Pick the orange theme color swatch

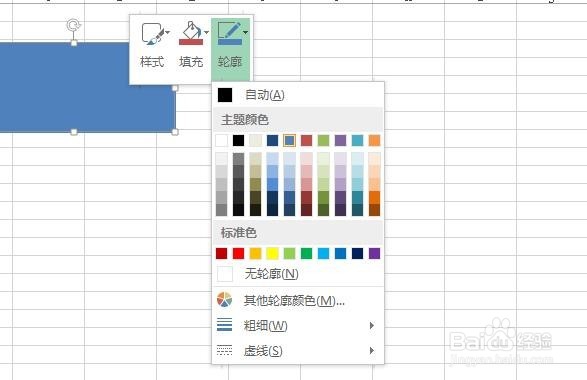point(374,140)
